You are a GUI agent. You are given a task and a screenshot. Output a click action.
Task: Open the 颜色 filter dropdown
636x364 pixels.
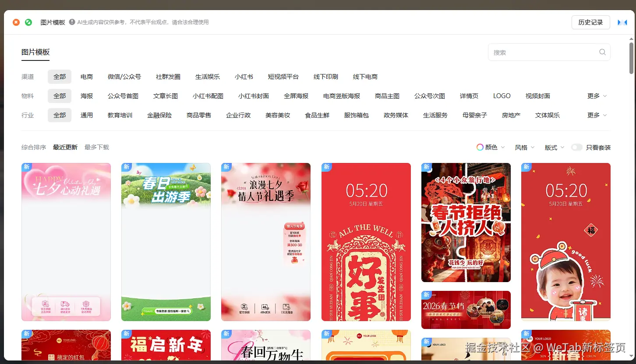pyautogui.click(x=491, y=147)
